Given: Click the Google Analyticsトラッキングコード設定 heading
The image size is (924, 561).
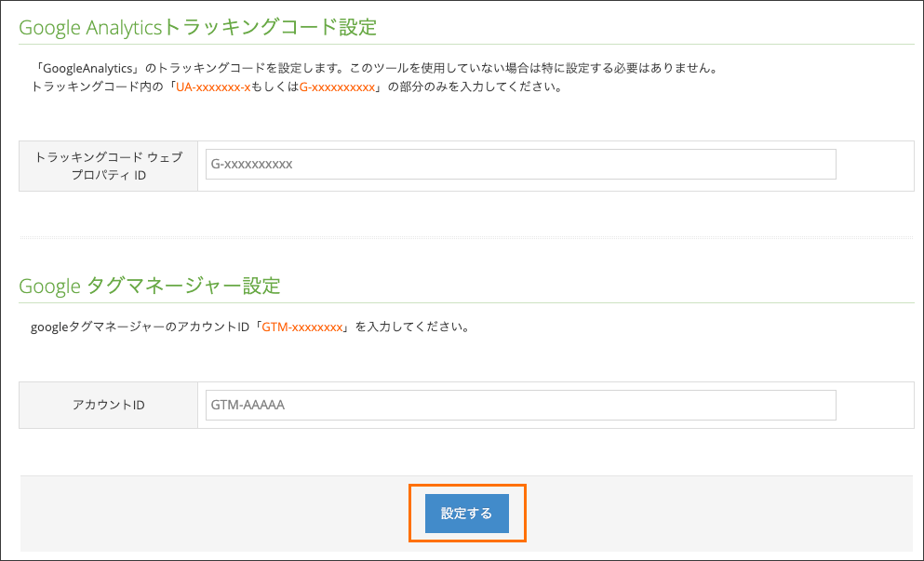Looking at the screenshot, I should (198, 27).
